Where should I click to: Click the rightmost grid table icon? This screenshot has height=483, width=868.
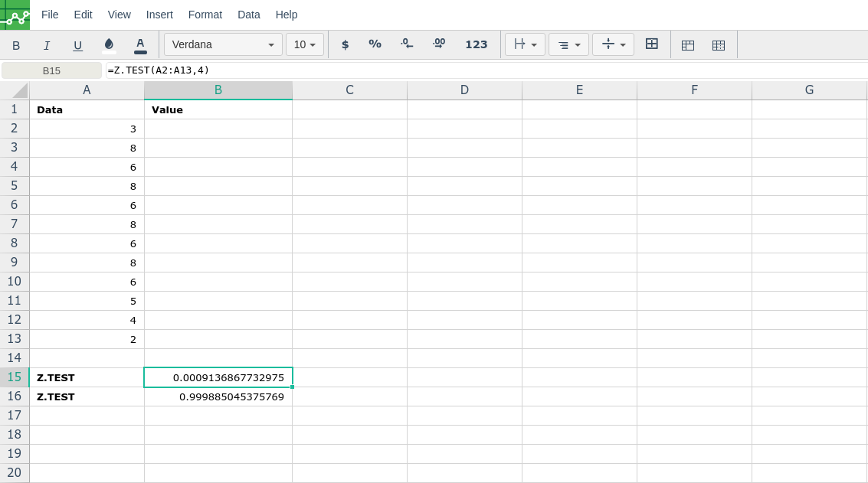[719, 45]
